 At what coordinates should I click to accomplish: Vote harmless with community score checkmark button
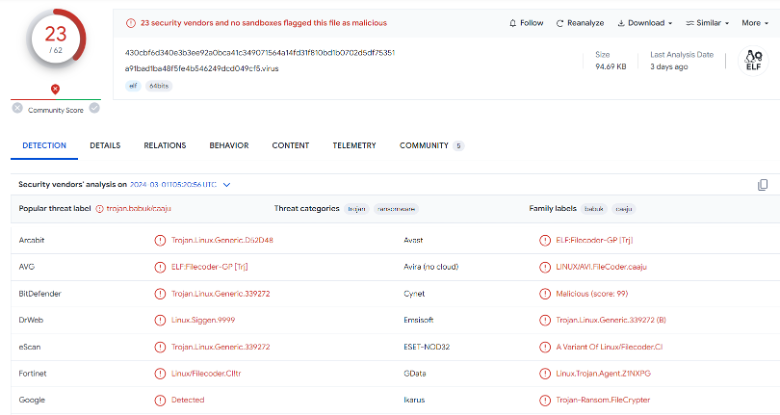(x=94, y=108)
